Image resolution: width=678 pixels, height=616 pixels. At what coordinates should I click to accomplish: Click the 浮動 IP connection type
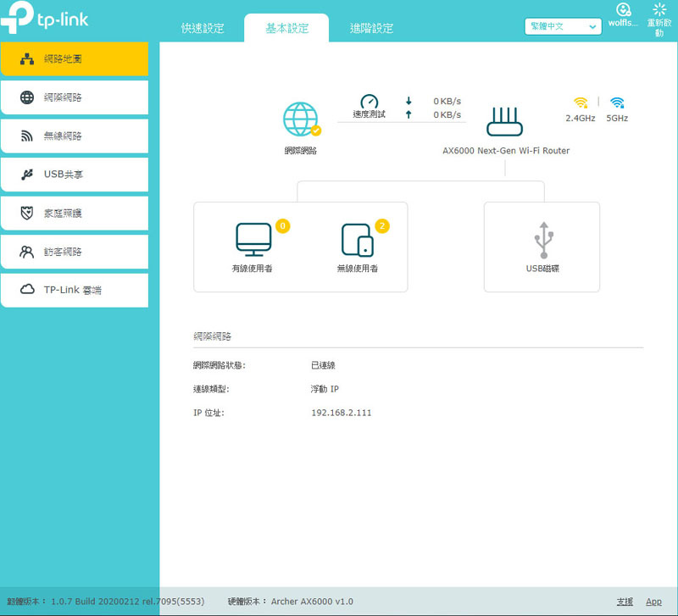[x=325, y=389]
